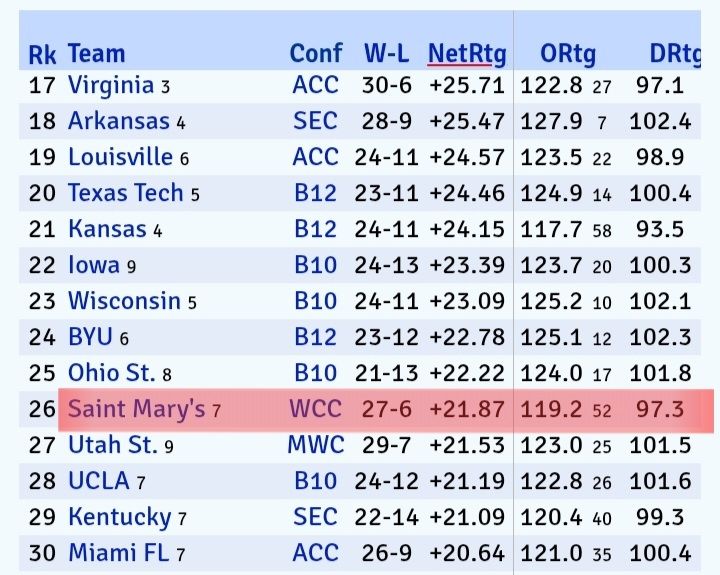Open the Kentucky team page
The width and height of the screenshot is (720, 575).
(119, 517)
